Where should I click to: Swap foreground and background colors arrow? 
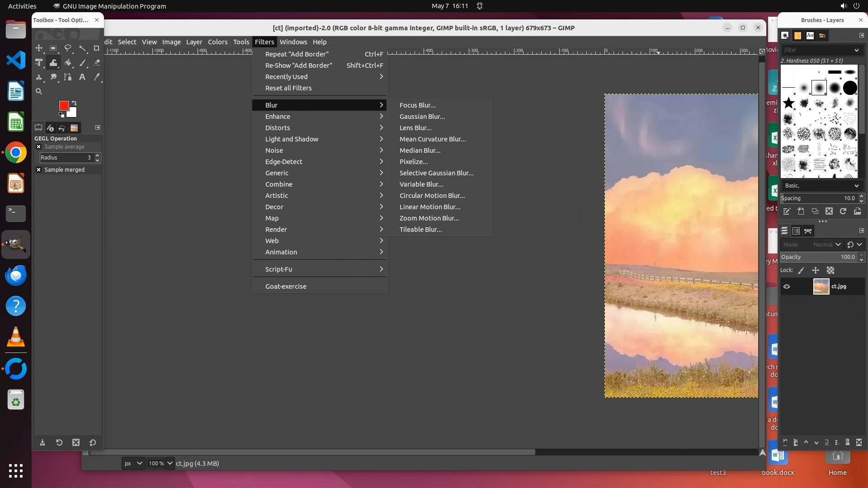click(74, 103)
